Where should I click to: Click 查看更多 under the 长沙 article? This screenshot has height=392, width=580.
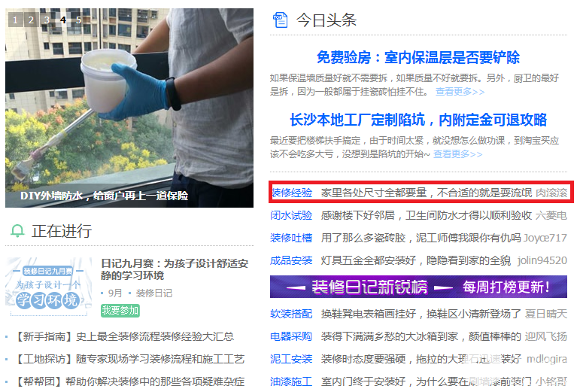coord(457,153)
